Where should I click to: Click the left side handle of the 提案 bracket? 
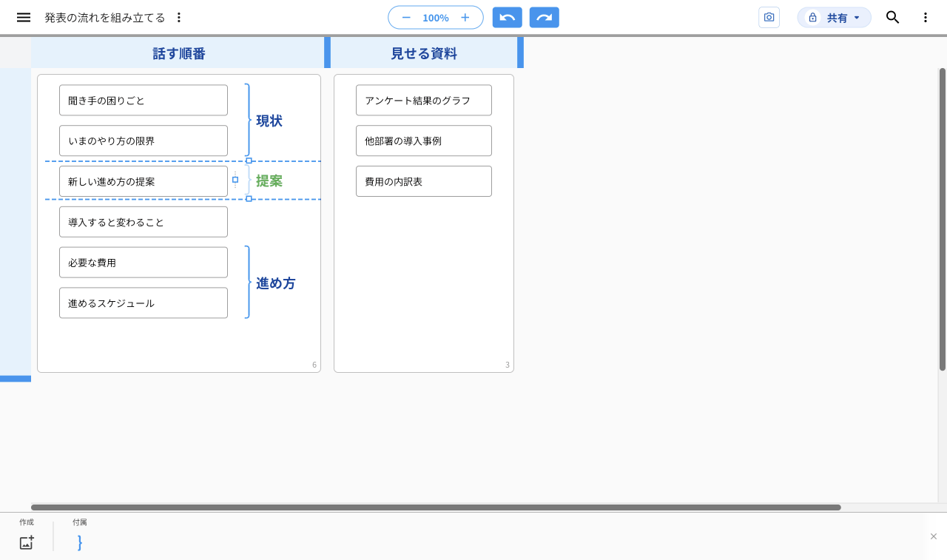pyautogui.click(x=235, y=180)
